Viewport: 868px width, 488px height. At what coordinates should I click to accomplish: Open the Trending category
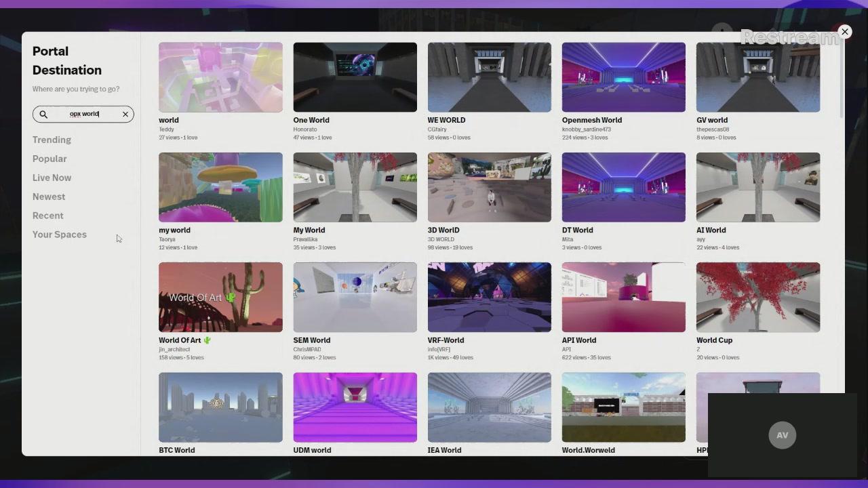[x=52, y=140]
